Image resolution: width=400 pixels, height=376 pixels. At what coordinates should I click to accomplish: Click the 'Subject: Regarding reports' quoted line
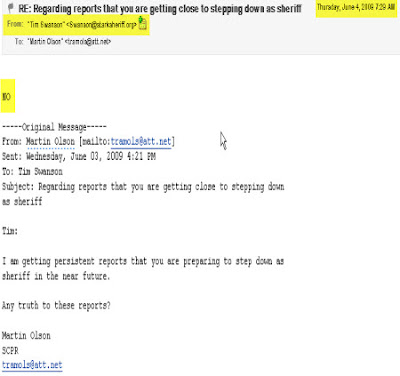pos(143,187)
